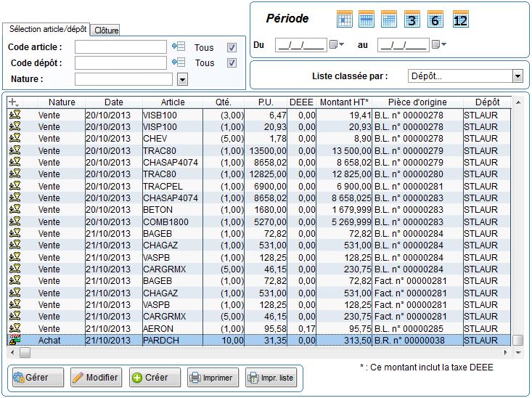This screenshot has height=398, width=532.
Task: Select cell '13 500,00' in Montant HT
Action: coord(344,151)
